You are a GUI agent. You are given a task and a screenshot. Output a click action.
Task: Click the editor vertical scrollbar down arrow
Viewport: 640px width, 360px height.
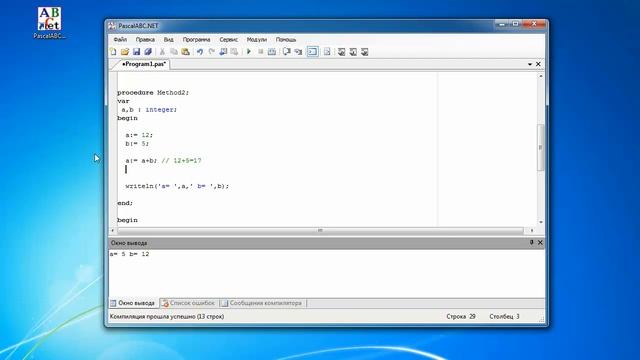541,222
